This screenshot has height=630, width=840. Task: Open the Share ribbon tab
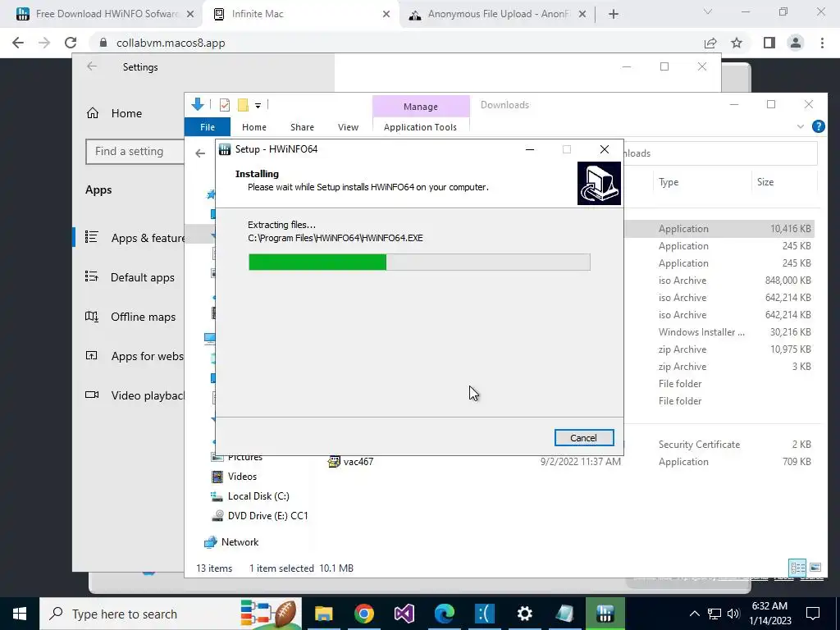(302, 127)
